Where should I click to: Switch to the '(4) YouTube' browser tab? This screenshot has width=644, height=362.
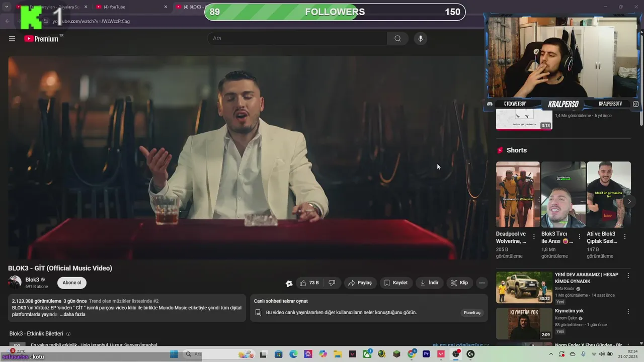pos(131,7)
